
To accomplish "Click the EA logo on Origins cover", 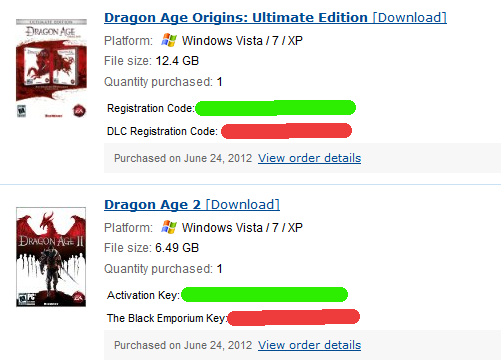I will pyautogui.click(x=79, y=110).
